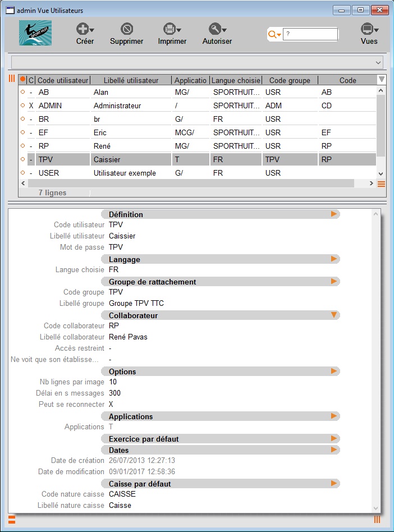Open the Vues monitor icon
This screenshot has height=532, width=394.
(367, 29)
